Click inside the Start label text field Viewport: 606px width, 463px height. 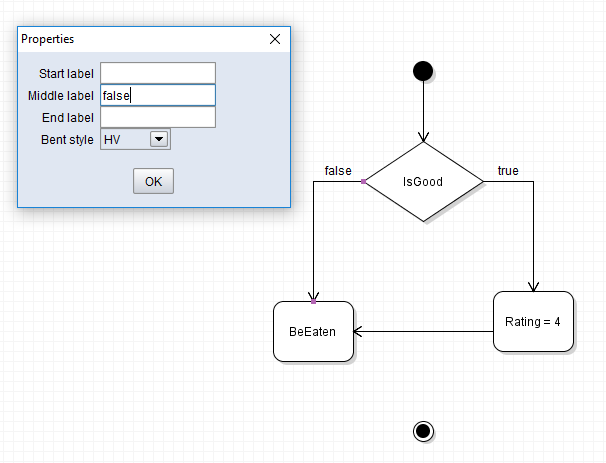(x=158, y=73)
